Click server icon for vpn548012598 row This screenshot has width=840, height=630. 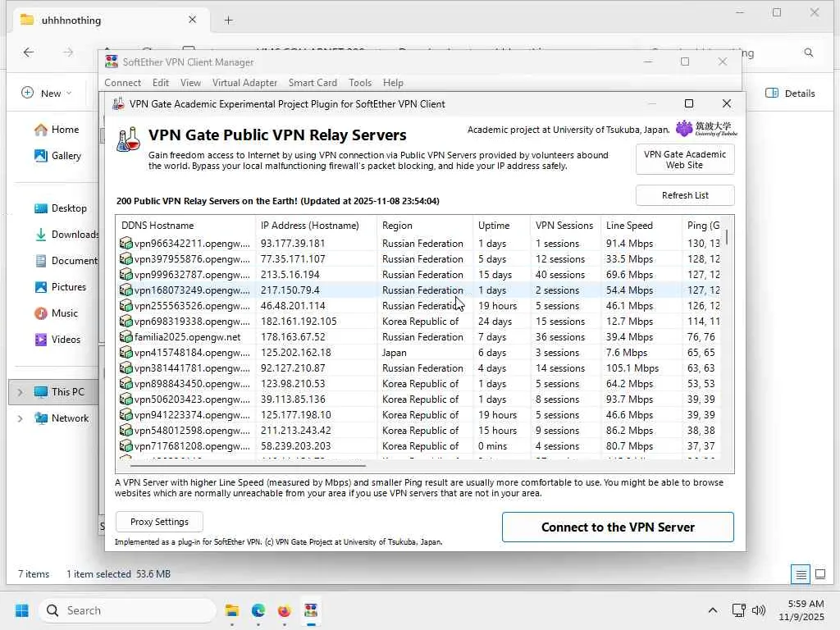[x=126, y=430]
